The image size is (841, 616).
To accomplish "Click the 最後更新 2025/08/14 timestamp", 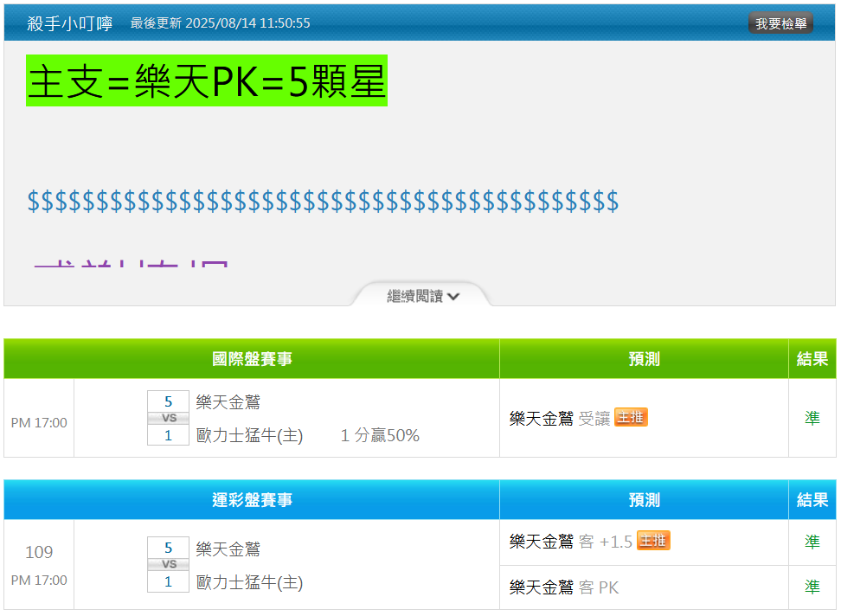I will click(x=221, y=23).
